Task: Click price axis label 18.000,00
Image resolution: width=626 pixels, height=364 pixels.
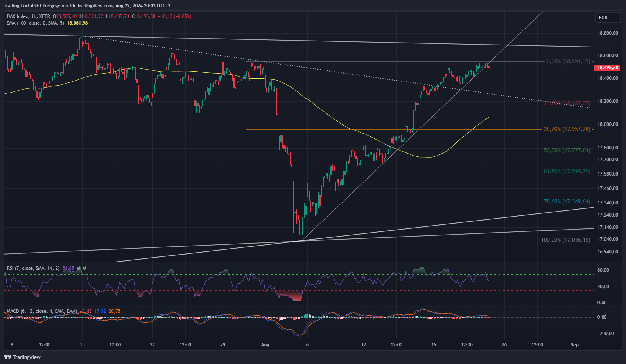Action: tap(608, 124)
